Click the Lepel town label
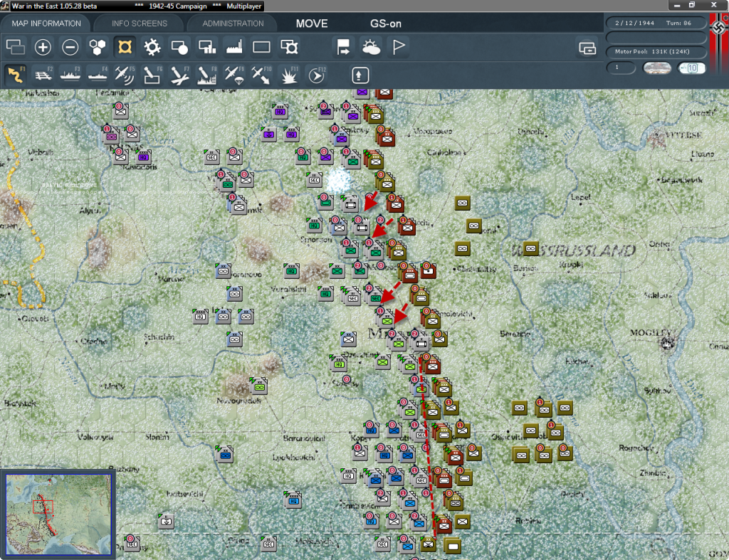 580,197
